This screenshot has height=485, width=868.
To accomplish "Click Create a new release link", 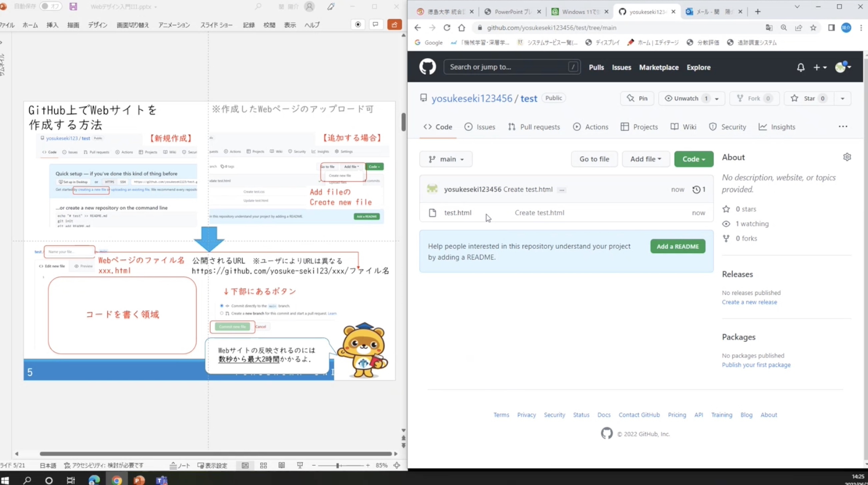I will [749, 302].
